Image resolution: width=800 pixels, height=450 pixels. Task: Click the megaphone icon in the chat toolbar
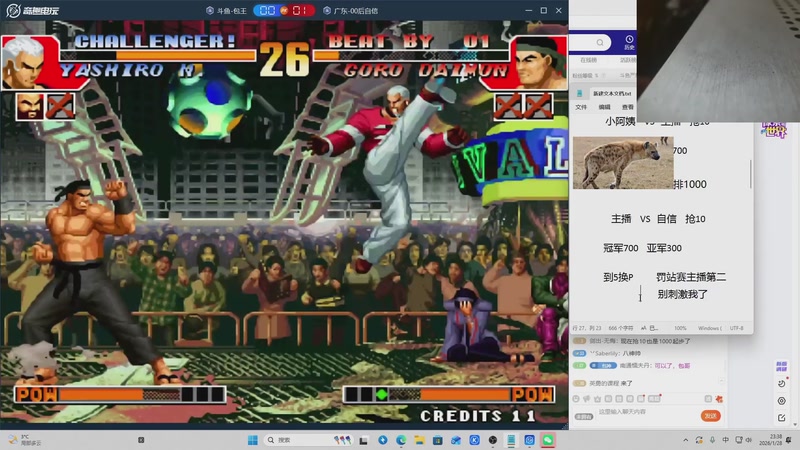(x=586, y=399)
